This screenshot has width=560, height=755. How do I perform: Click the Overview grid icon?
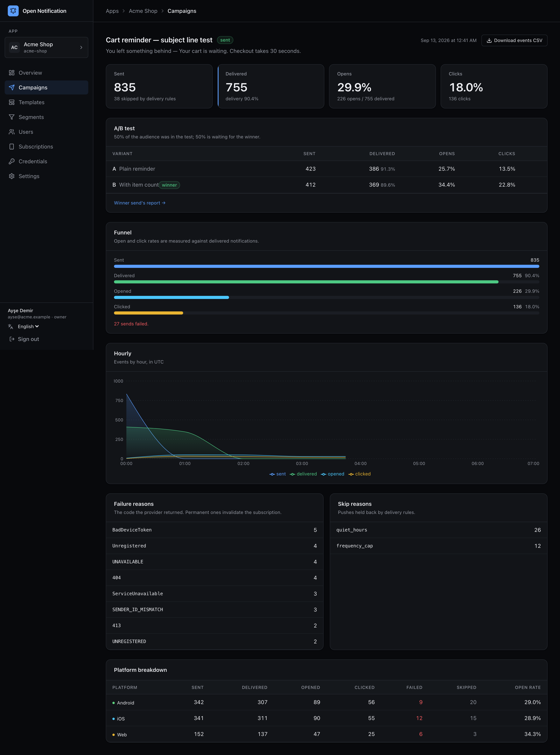[11, 73]
